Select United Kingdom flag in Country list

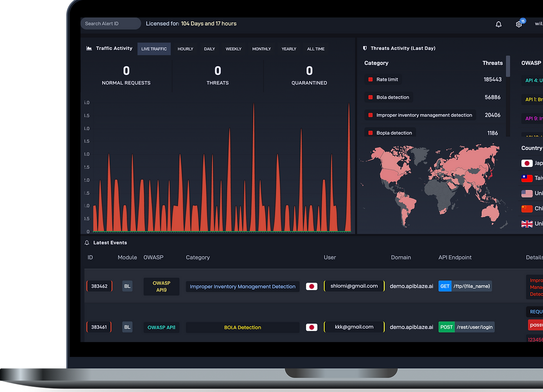(x=527, y=224)
